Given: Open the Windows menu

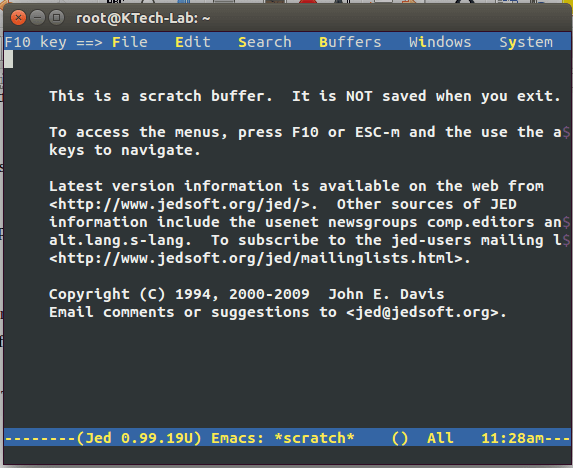Looking at the screenshot, I should pyautogui.click(x=440, y=42).
